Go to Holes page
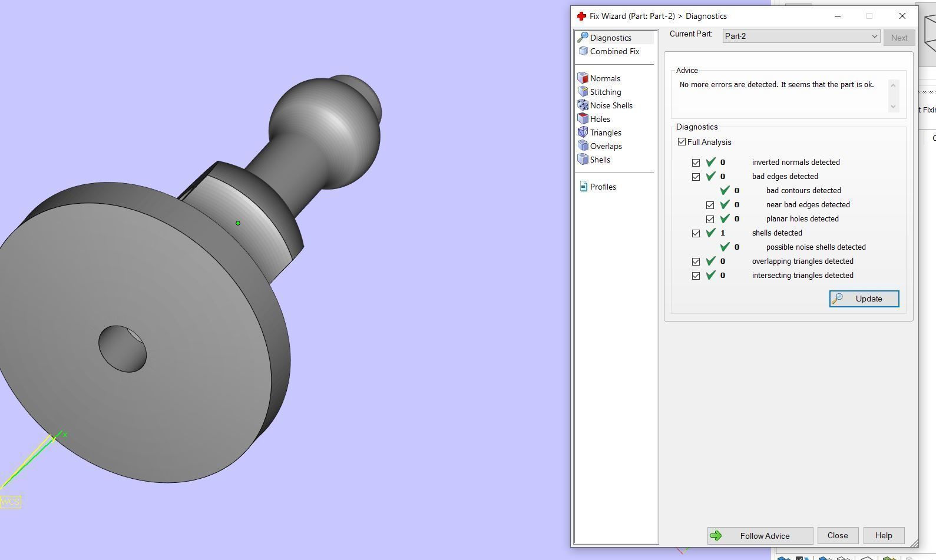 [600, 119]
